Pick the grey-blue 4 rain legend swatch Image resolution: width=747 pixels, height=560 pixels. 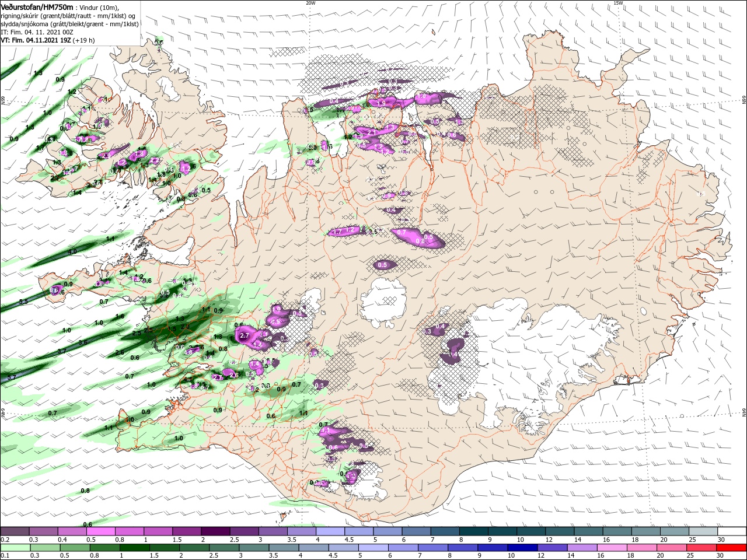[313, 548]
